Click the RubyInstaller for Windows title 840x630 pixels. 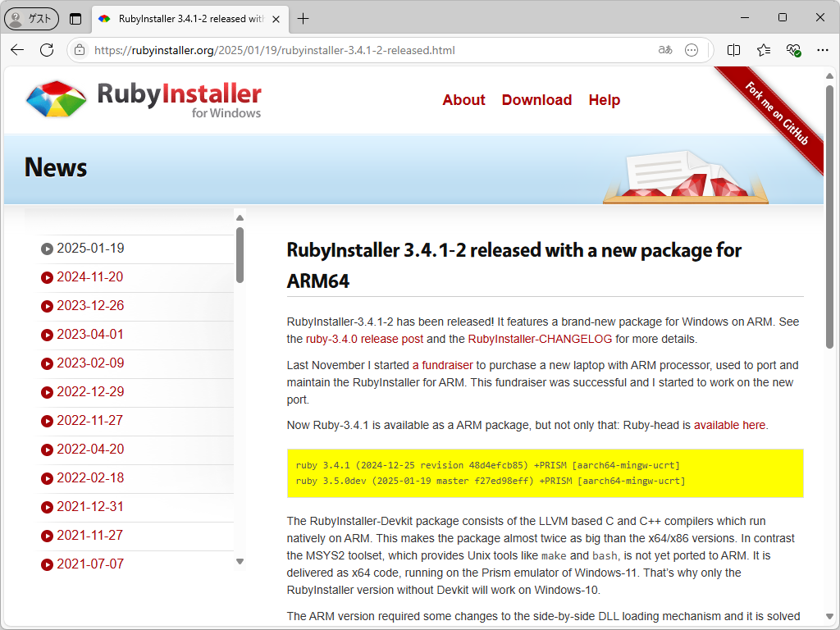[179, 99]
